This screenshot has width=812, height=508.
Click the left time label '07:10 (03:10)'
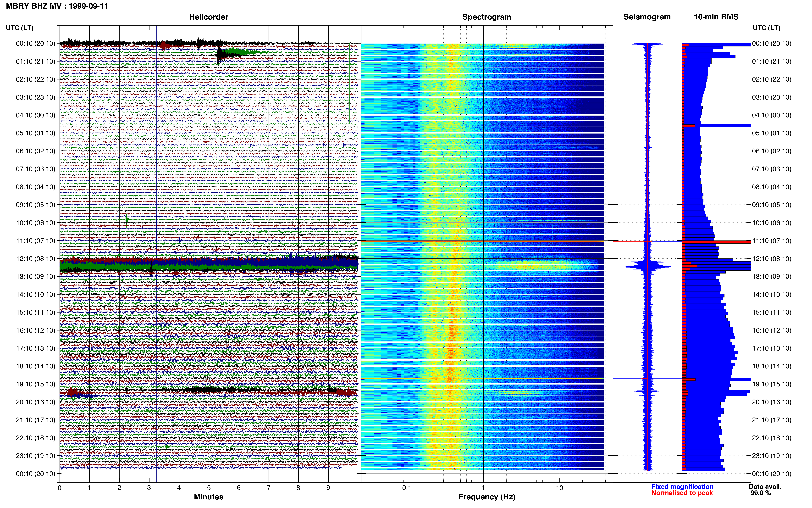coord(36,169)
